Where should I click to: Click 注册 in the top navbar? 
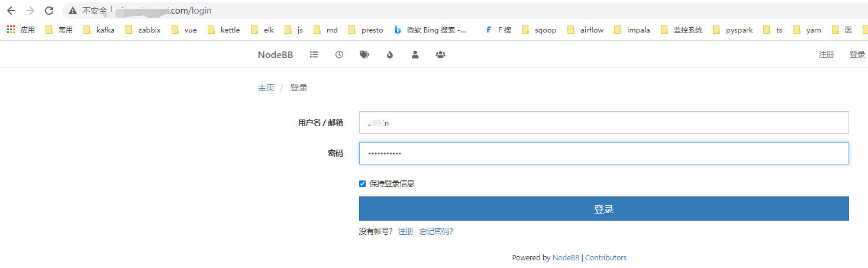(x=827, y=54)
